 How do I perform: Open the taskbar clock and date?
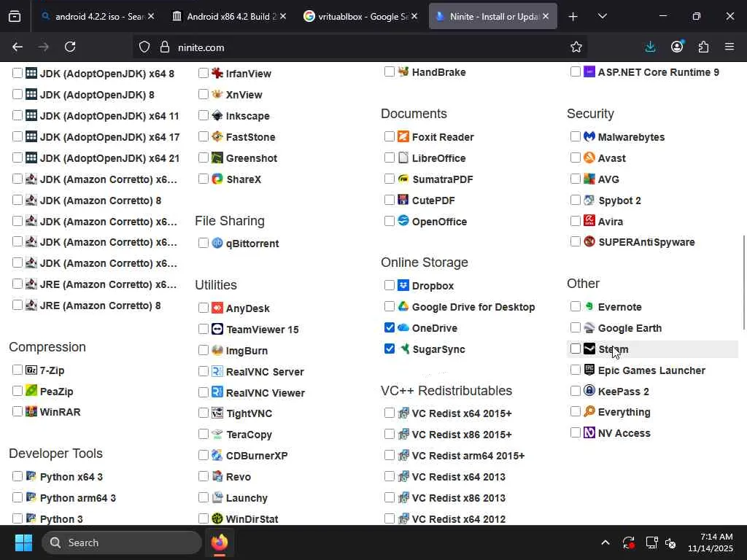point(711,542)
